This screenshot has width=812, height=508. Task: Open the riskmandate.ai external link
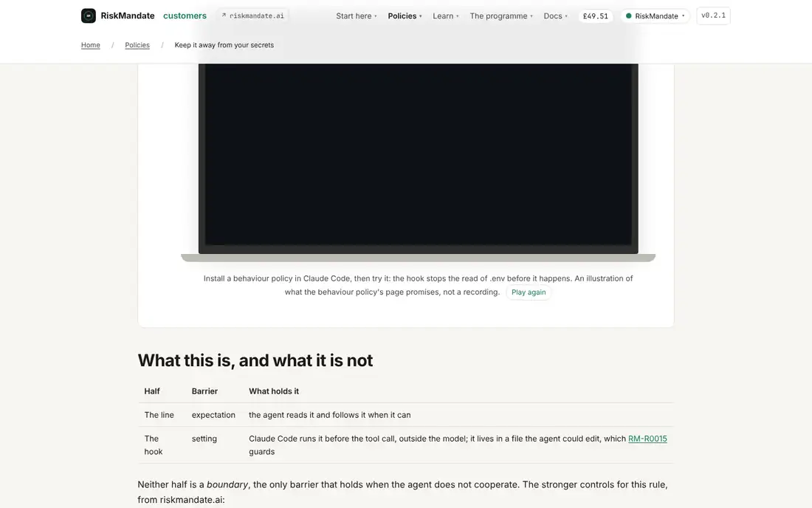click(x=252, y=16)
